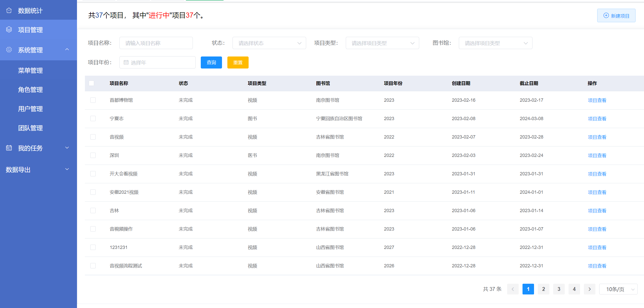Open 项目查看 for 吉林 row
644x308 pixels.
coord(597,211)
